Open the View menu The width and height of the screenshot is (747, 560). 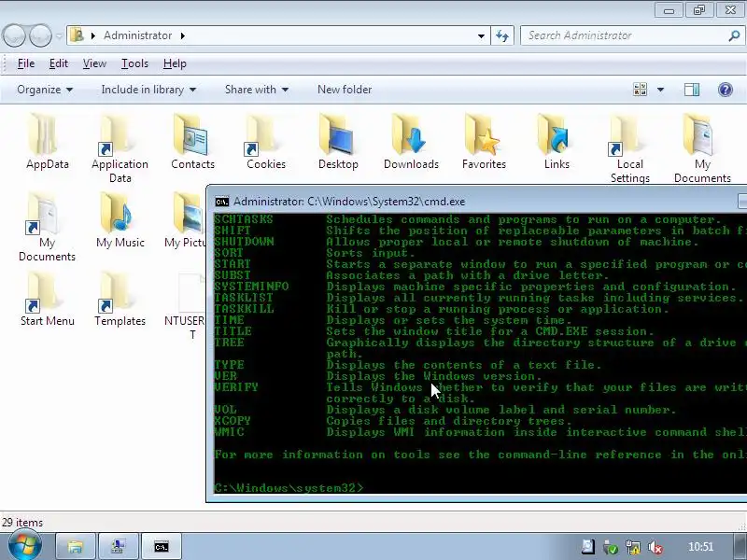point(94,63)
